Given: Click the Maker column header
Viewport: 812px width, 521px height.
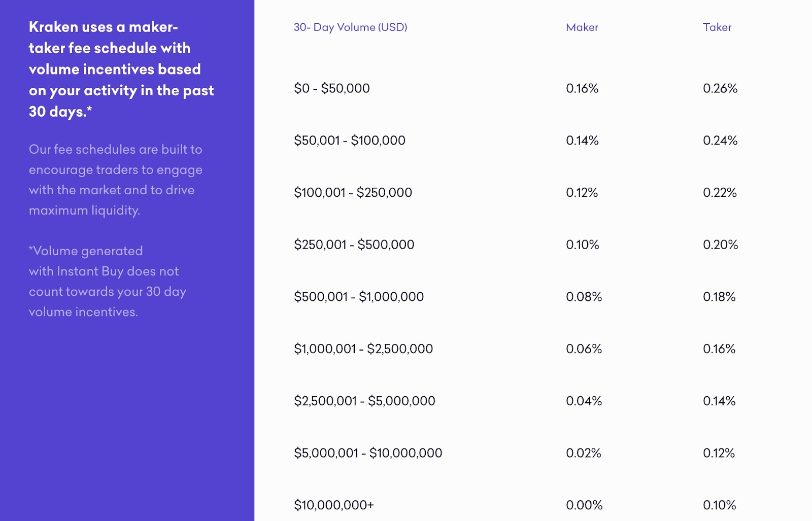Looking at the screenshot, I should 582,27.
